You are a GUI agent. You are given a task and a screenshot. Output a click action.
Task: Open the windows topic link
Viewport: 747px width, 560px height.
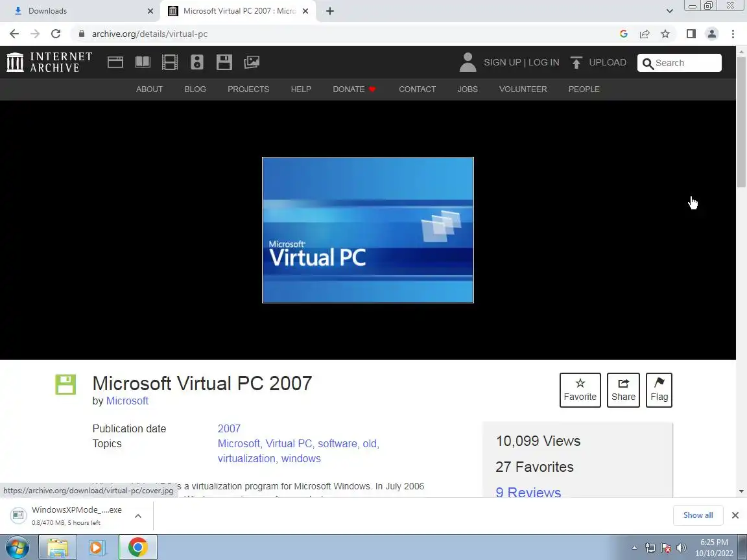[301, 459]
